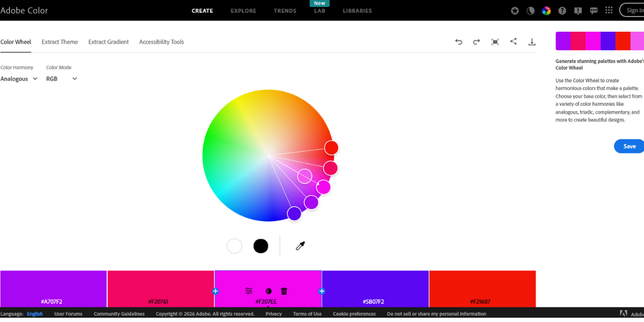Open help question mark icon
The height and width of the screenshot is (322, 644).
click(562, 11)
